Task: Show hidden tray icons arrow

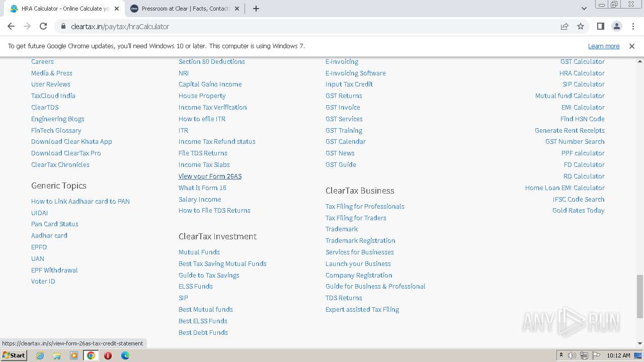Action: click(561, 355)
